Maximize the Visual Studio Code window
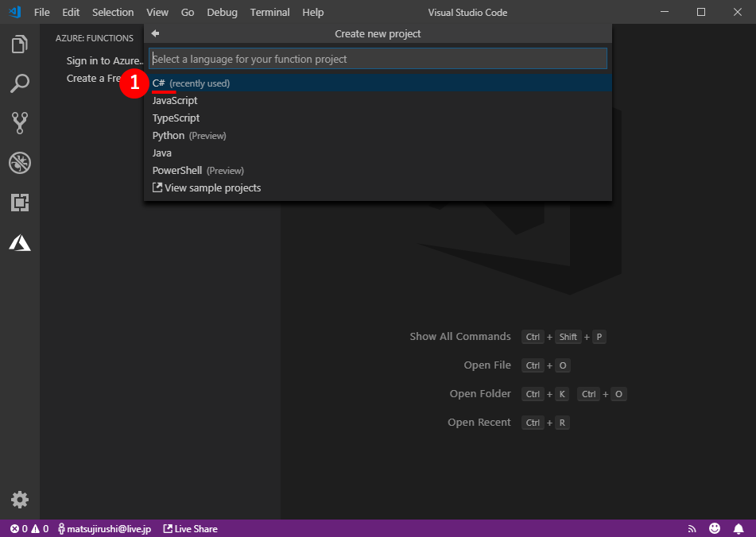756x537 pixels. [701, 12]
